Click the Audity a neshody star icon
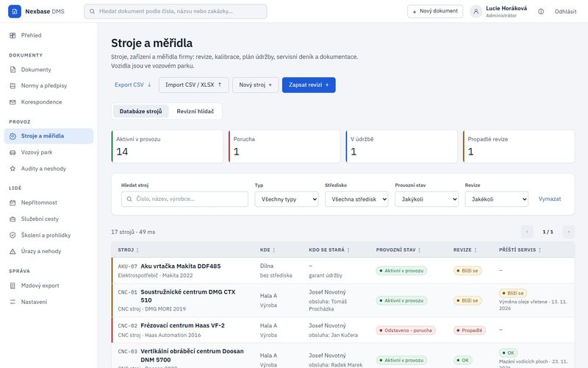This screenshot has width=588, height=368. [12, 169]
